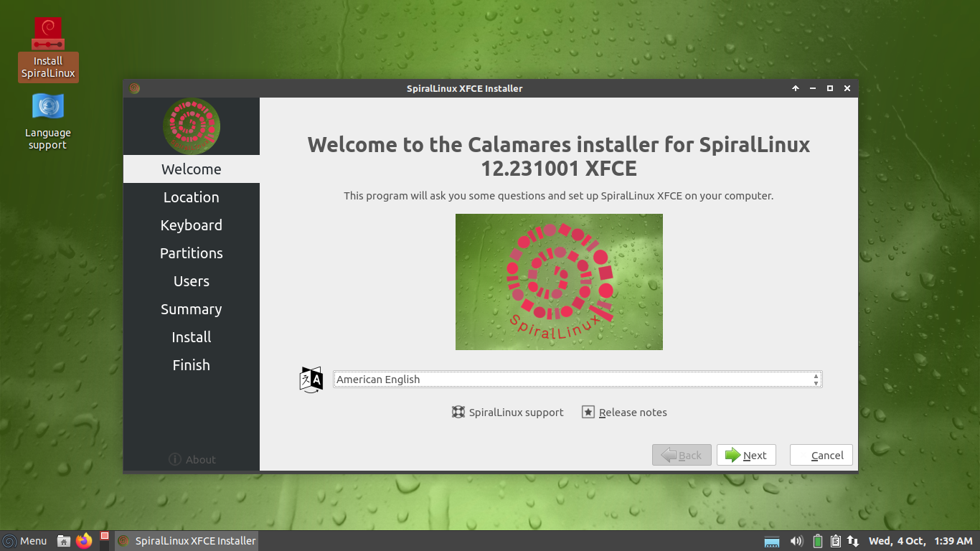Click the installer's keep-above arrow title bar button
The height and width of the screenshot is (551, 980).
(795, 88)
